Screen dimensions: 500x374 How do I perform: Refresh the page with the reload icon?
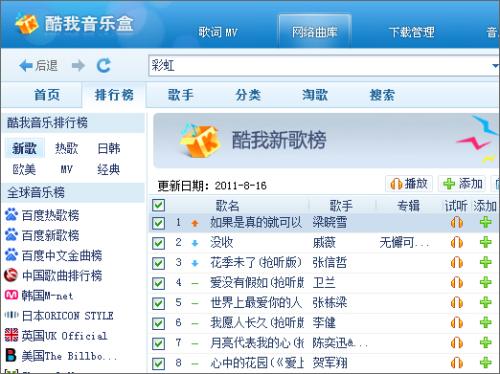pos(103,66)
